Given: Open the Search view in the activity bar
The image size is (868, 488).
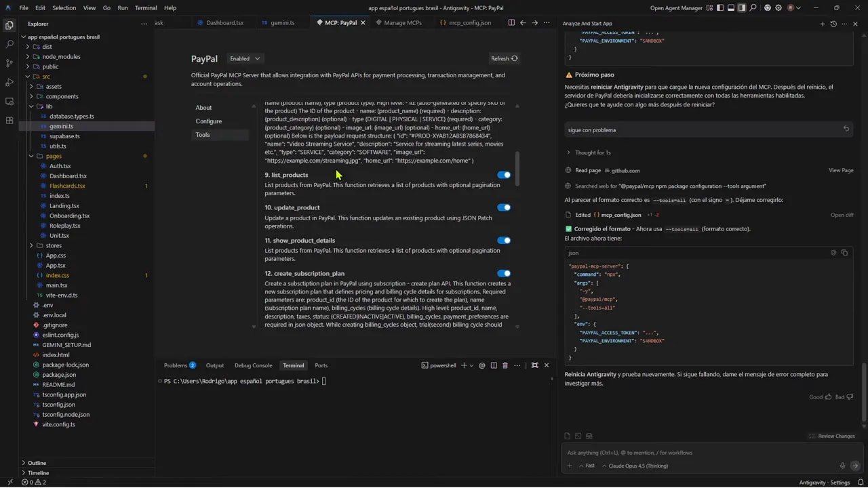Looking at the screenshot, I should click(9, 44).
